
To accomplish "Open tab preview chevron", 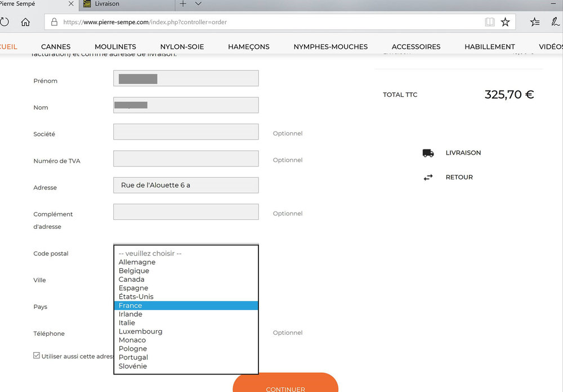I will click(x=198, y=3).
